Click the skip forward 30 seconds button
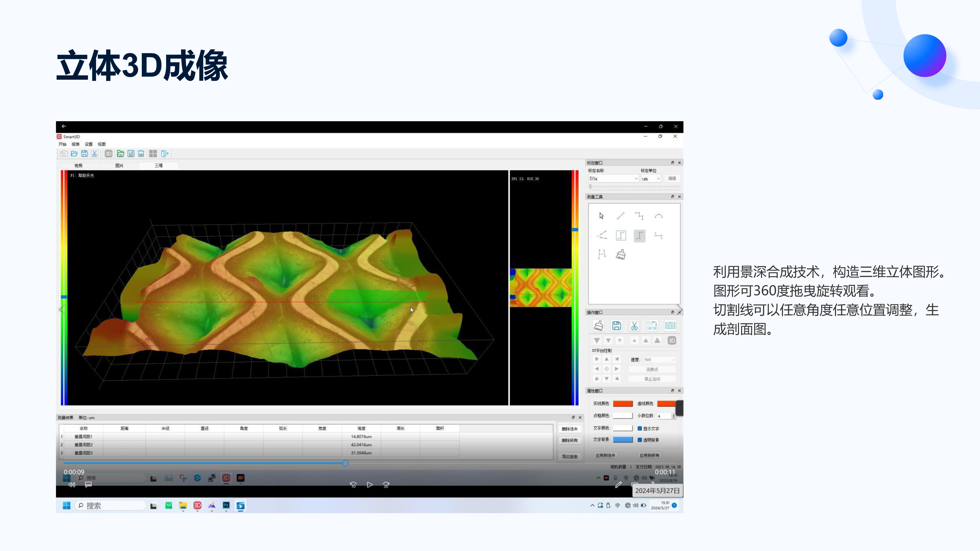Screen dimensions: 980x551 pyautogui.click(x=386, y=485)
